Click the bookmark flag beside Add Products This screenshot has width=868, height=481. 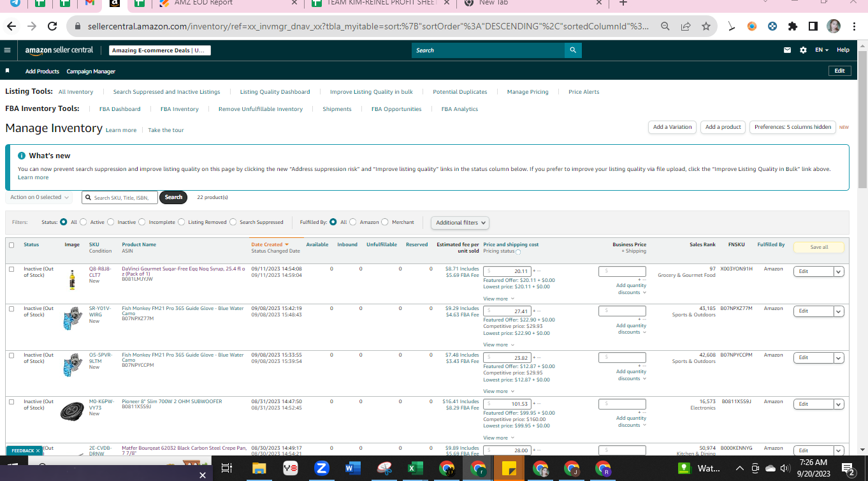pos(8,71)
